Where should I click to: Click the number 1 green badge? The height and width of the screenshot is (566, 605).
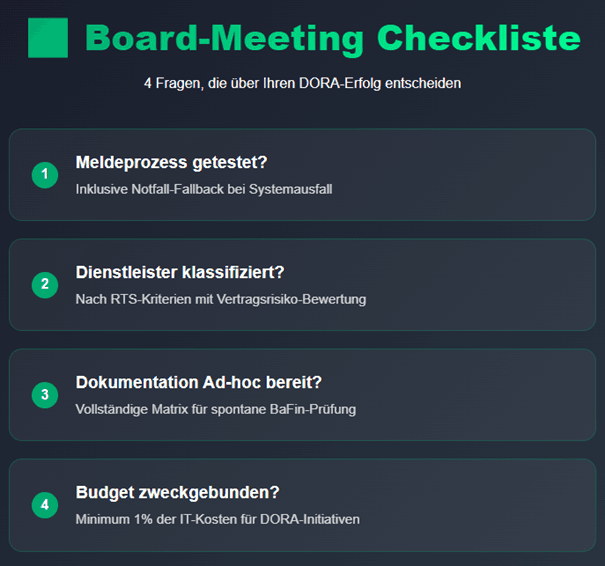[45, 175]
